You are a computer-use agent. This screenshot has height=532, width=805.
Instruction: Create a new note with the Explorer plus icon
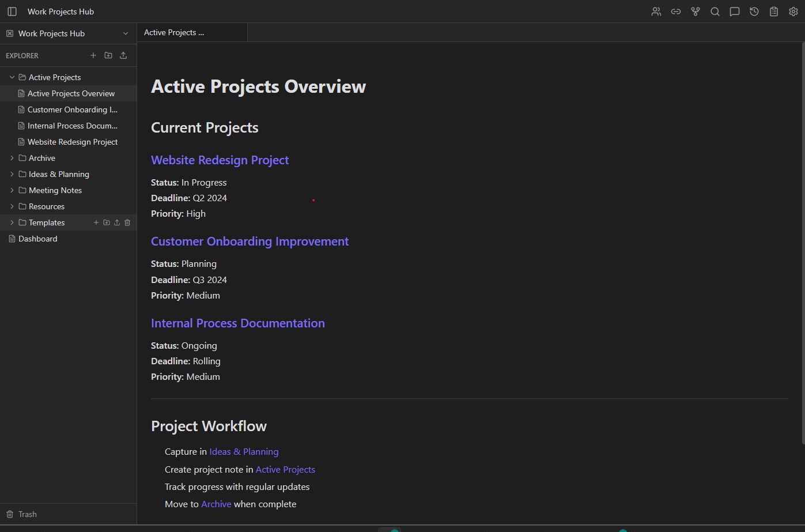pos(93,55)
